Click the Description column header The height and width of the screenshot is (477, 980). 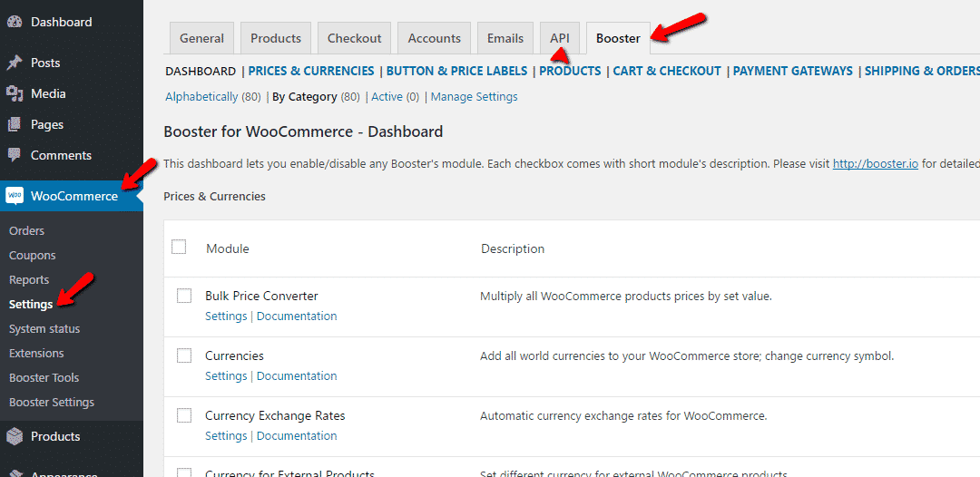click(x=513, y=248)
